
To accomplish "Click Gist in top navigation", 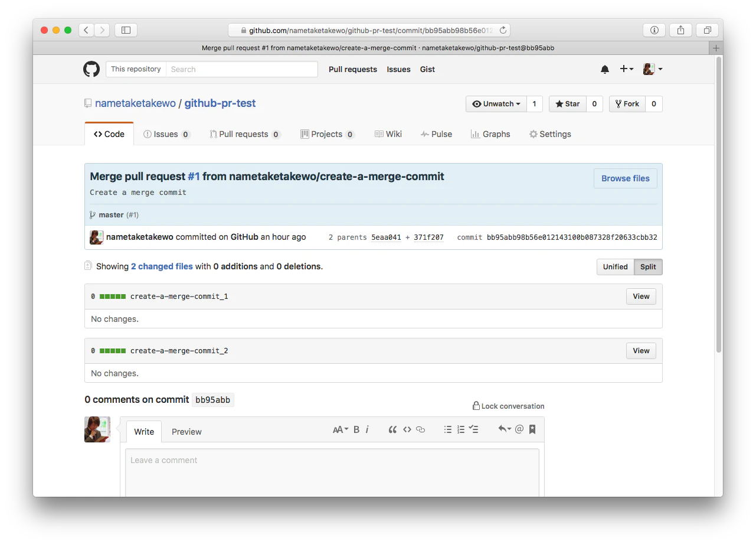I will (427, 69).
